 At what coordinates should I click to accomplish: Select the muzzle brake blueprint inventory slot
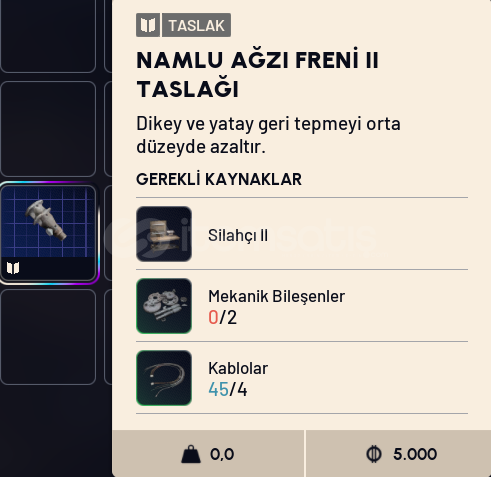(x=49, y=233)
